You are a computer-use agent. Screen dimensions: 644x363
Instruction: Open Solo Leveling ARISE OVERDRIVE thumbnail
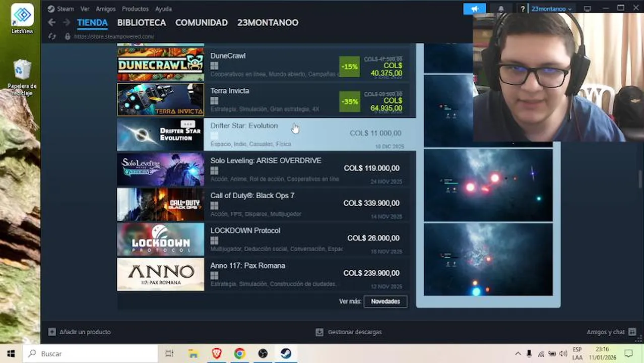(160, 169)
